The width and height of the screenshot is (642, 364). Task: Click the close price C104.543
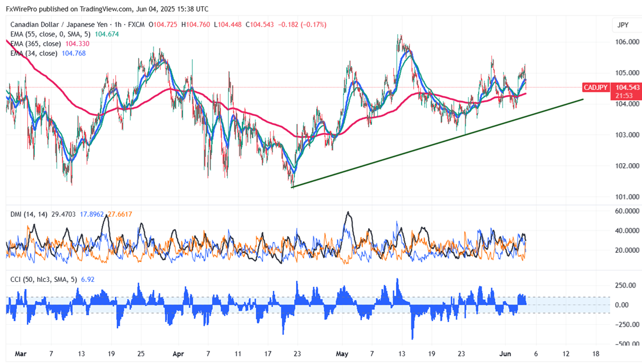pyautogui.click(x=260, y=25)
